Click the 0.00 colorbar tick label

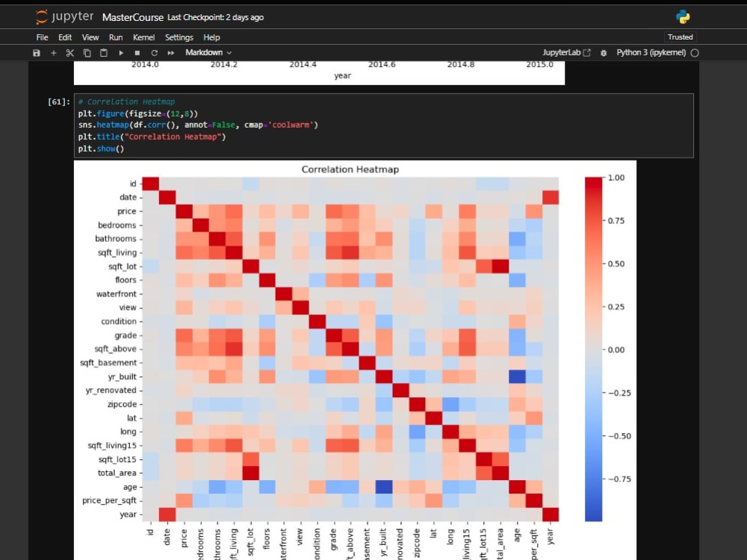point(616,349)
